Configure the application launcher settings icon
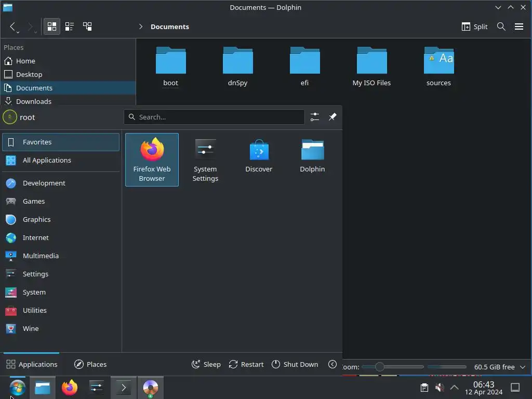This screenshot has width=532, height=399. pyautogui.click(x=314, y=117)
